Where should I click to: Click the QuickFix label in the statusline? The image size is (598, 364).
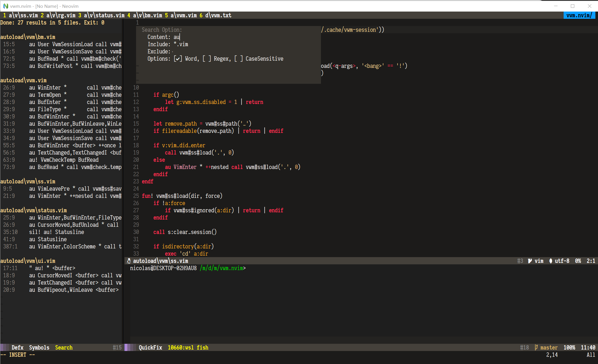pyautogui.click(x=151, y=347)
